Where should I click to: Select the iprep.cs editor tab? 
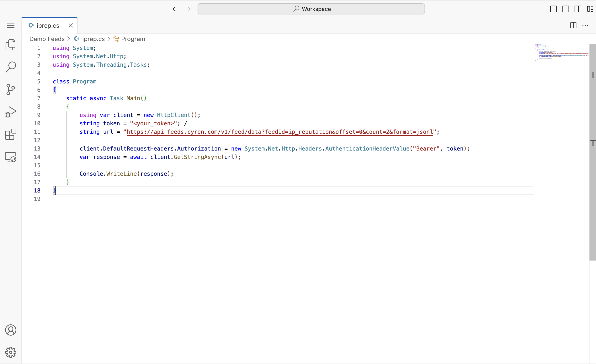[48, 26]
